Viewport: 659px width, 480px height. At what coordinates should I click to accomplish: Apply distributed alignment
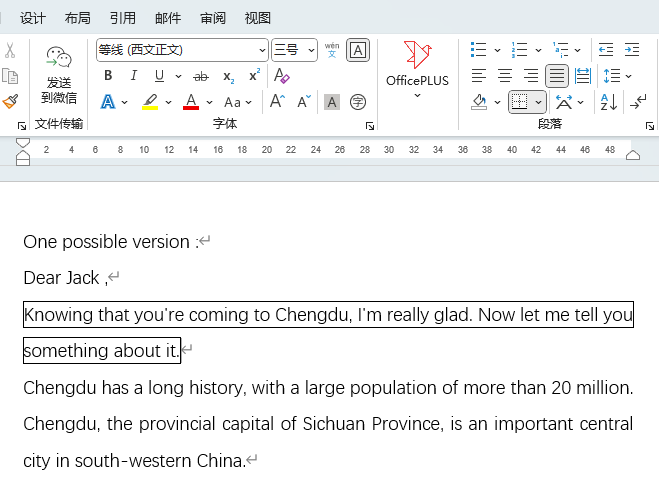583,76
